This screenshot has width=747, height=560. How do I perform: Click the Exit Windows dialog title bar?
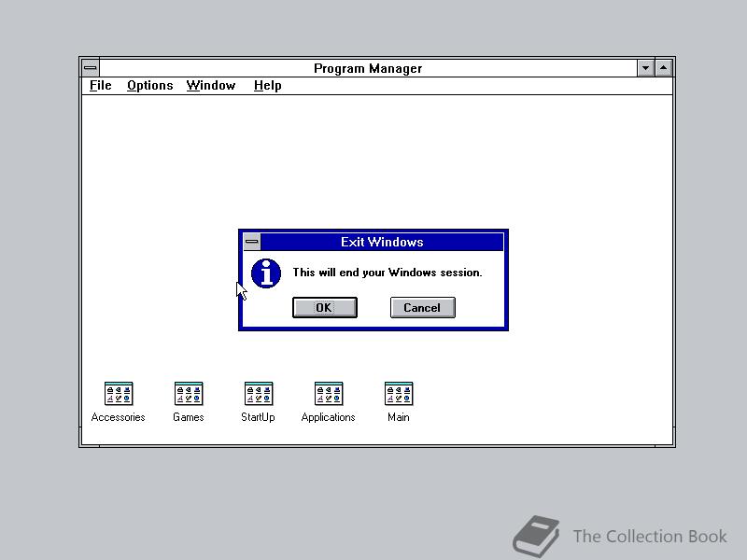click(x=382, y=242)
